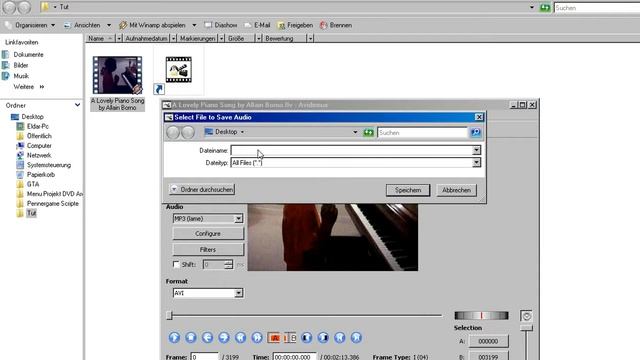640x360 pixels.
Task: Click the Avidemux audio reset dial icon
Action: 527,316
